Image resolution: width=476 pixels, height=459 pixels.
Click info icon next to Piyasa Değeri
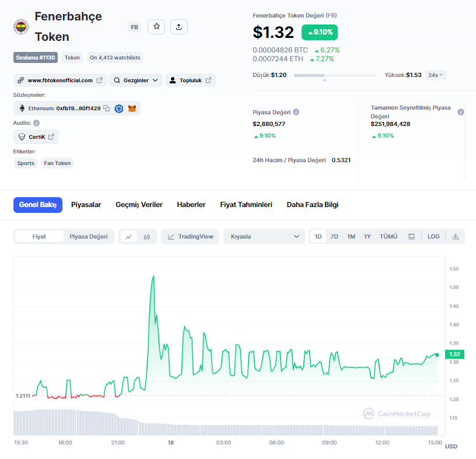tap(296, 112)
